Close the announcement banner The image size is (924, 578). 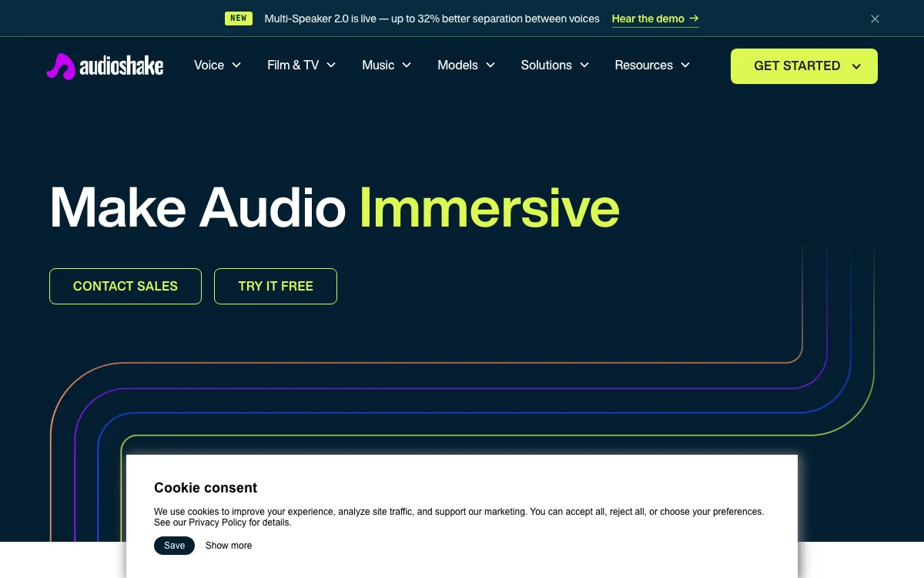click(x=875, y=19)
